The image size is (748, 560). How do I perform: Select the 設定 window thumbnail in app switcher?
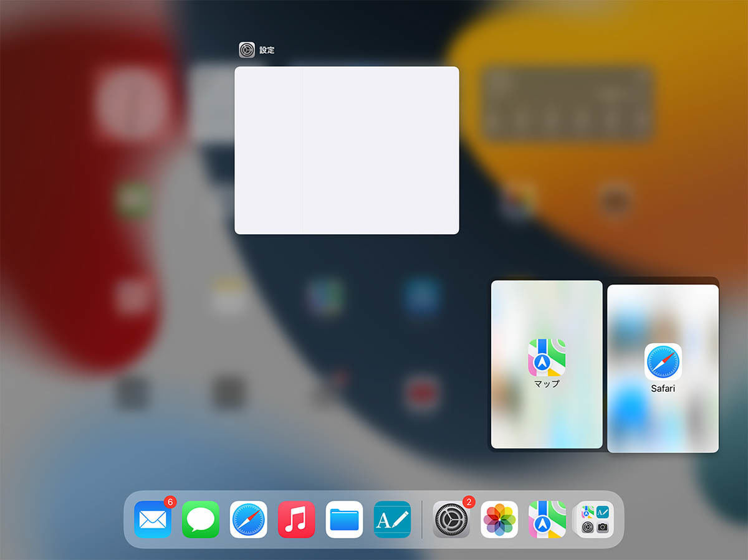(x=347, y=150)
